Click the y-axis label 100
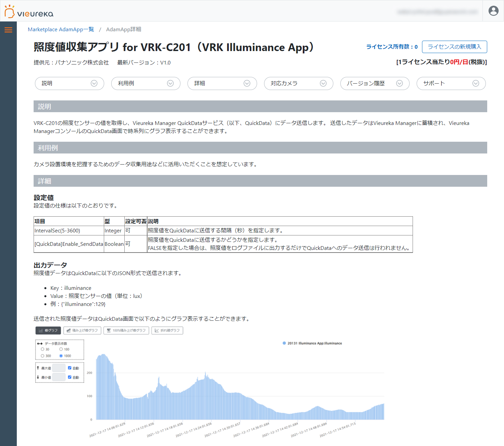Viewport: 504px width, 446px height. 89,396
